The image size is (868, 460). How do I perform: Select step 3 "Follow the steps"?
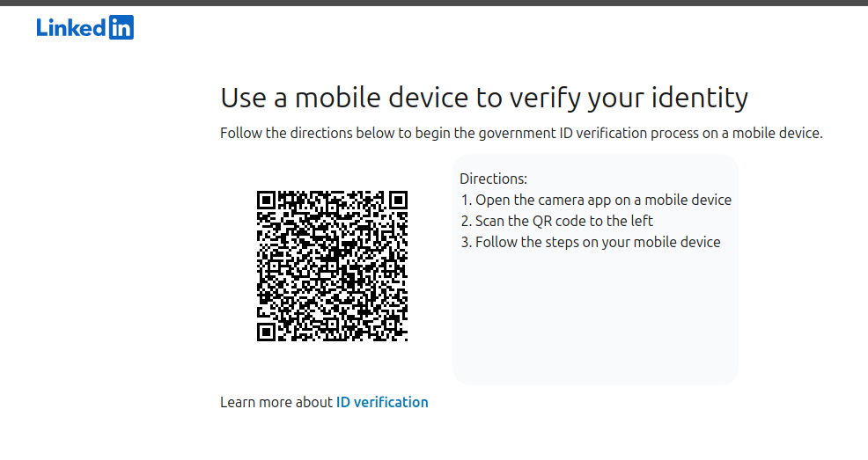tap(591, 242)
